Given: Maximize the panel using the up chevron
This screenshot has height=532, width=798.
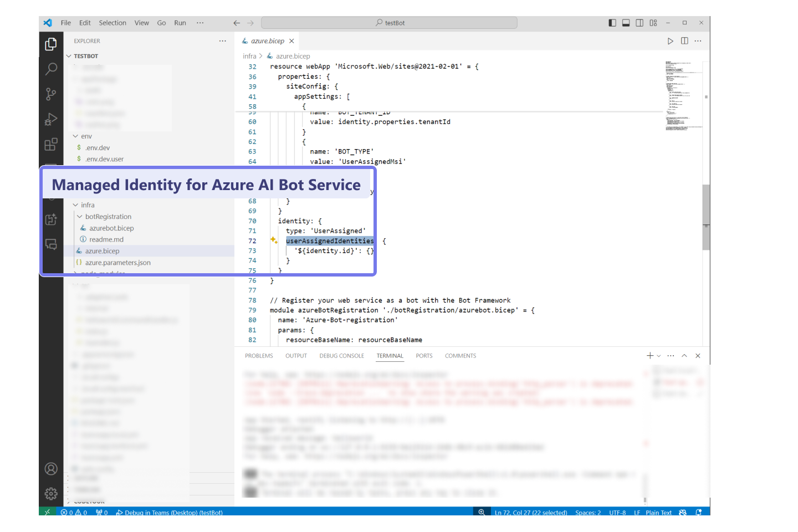Looking at the screenshot, I should 684,356.
